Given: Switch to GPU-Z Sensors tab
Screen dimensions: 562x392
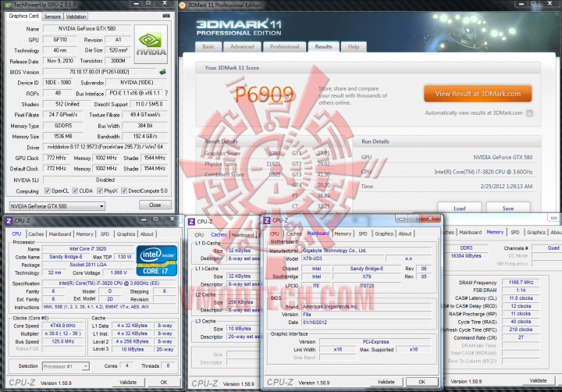Looking at the screenshot, I should point(52,16).
